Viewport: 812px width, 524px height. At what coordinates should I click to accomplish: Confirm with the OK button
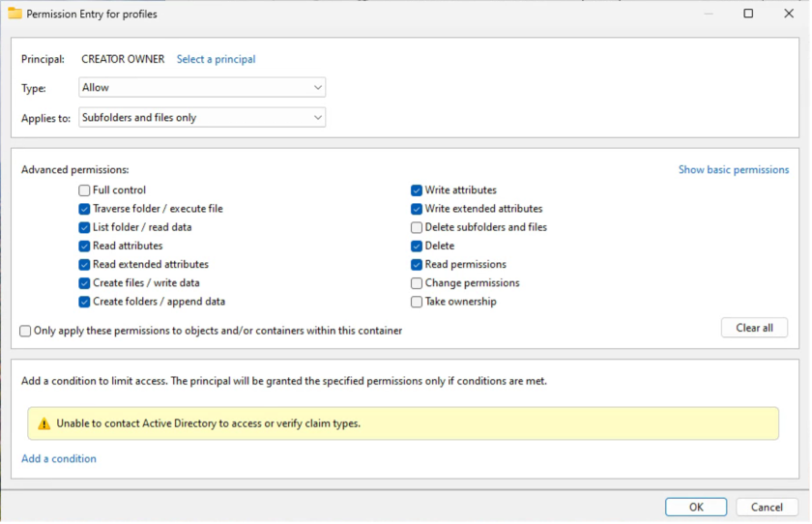click(696, 507)
